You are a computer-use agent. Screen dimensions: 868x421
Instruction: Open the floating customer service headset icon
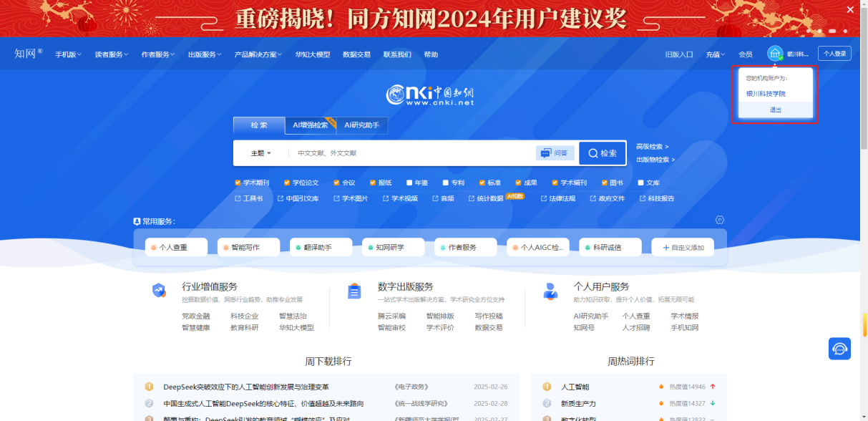tap(839, 348)
